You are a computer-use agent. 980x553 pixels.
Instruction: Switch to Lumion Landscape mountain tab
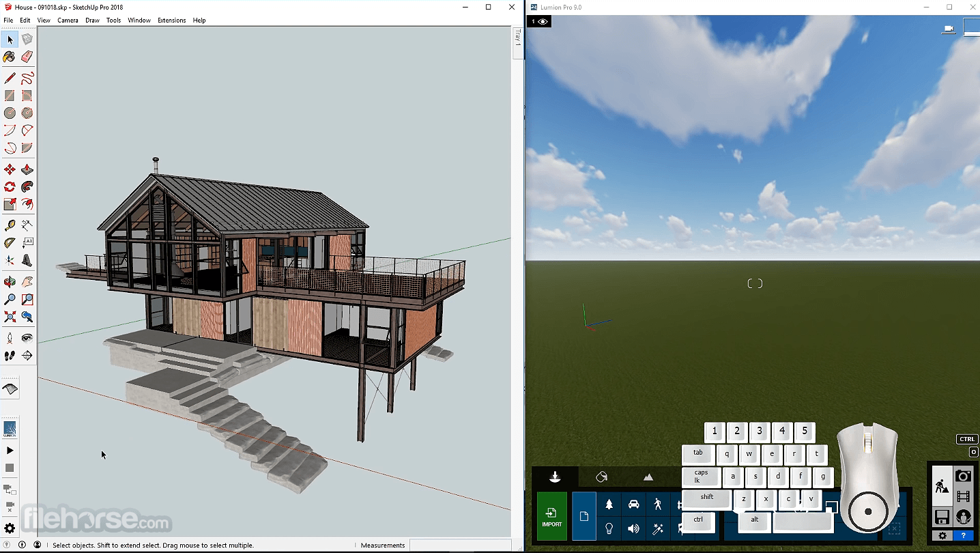(x=648, y=477)
